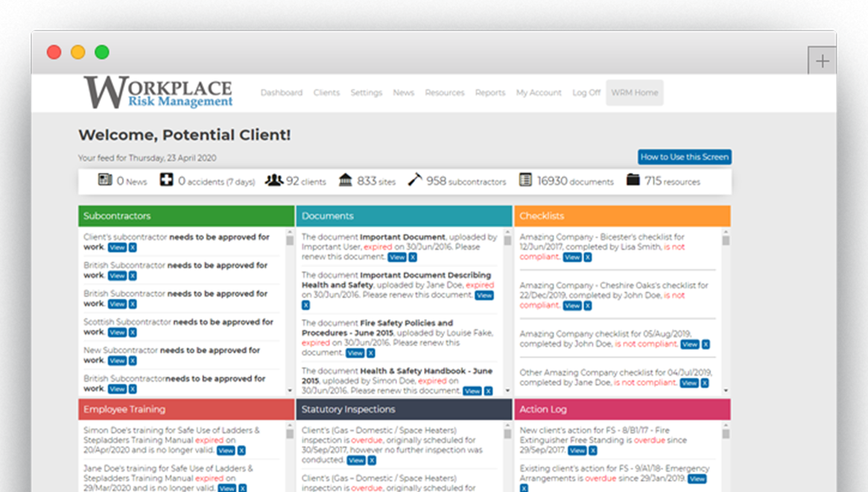Open the Reports menu

click(490, 92)
